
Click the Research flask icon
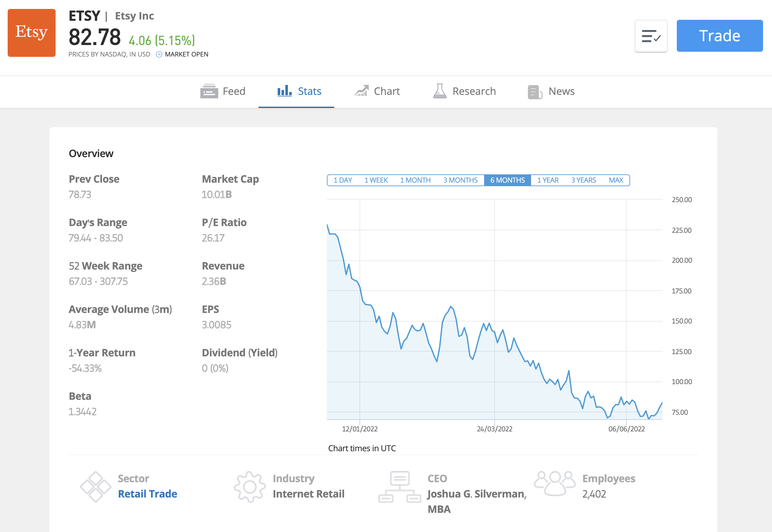(440, 91)
